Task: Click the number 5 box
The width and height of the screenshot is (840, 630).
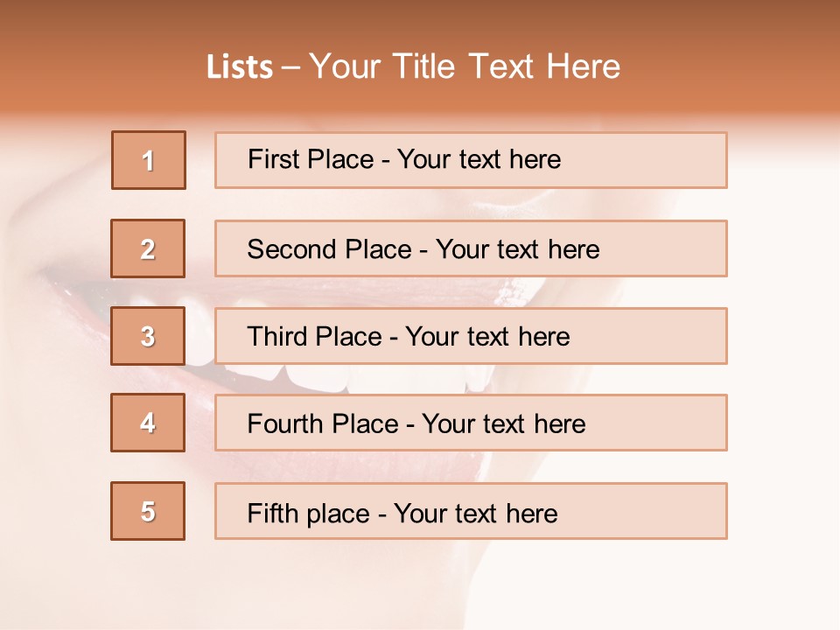Action: point(148,511)
